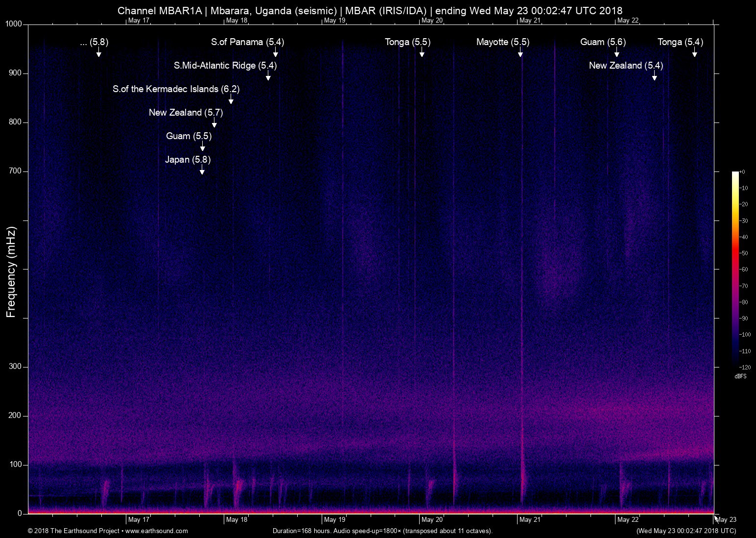Click the May 19 tick on bottom axis
Image resolution: width=756 pixels, height=538 pixels.
[x=334, y=520]
